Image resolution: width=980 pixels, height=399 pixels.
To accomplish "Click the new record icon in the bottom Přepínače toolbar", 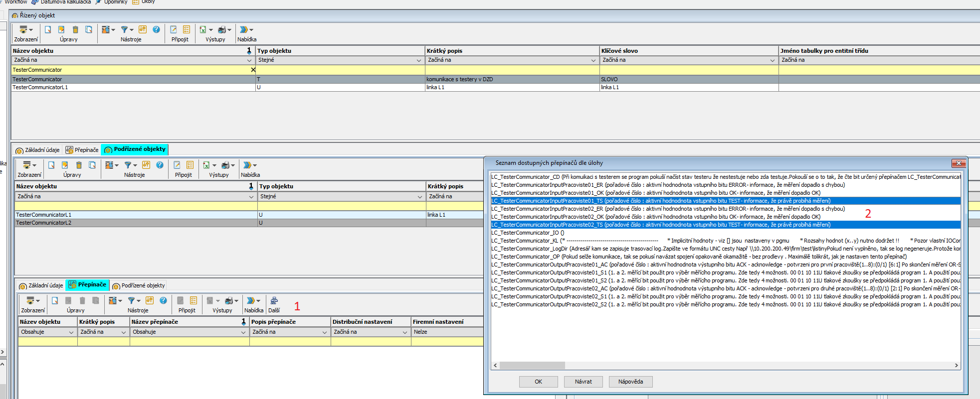I will tap(55, 301).
